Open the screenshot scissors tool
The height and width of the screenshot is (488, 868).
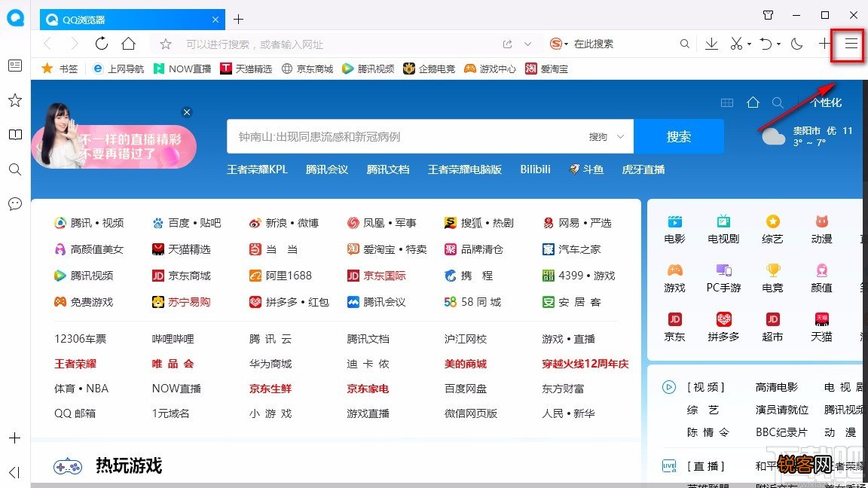tap(736, 44)
